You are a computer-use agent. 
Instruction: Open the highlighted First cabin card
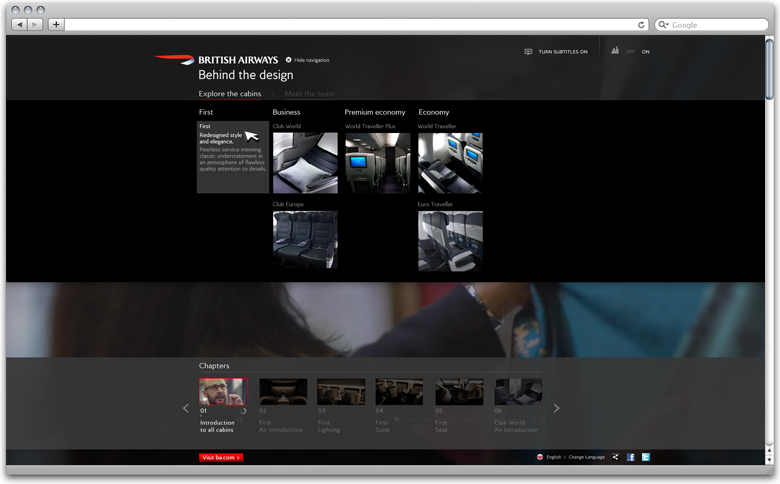click(233, 157)
